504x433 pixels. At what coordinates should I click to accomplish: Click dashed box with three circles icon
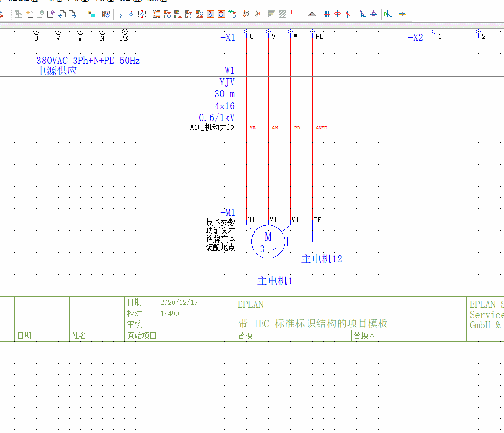tap(120, 14)
